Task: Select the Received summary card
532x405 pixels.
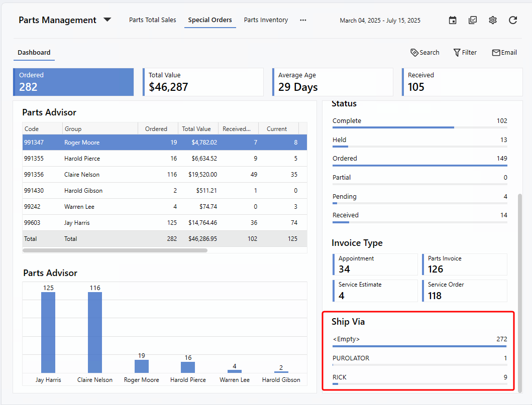Action: click(462, 82)
